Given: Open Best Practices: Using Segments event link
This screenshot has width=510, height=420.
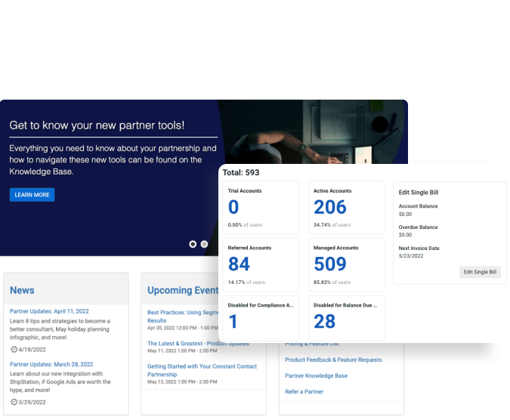Looking at the screenshot, I should (183, 317).
